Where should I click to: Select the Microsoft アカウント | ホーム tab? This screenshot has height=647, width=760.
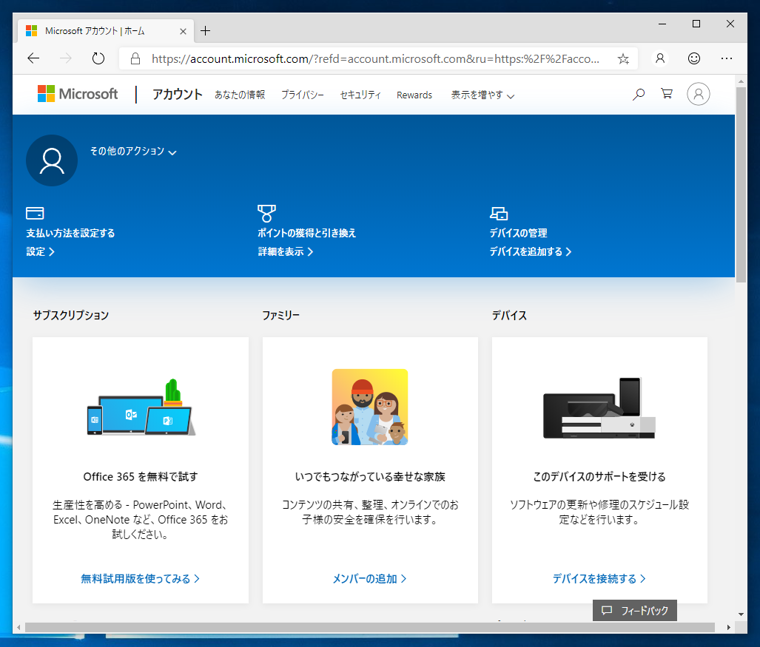[x=104, y=31]
